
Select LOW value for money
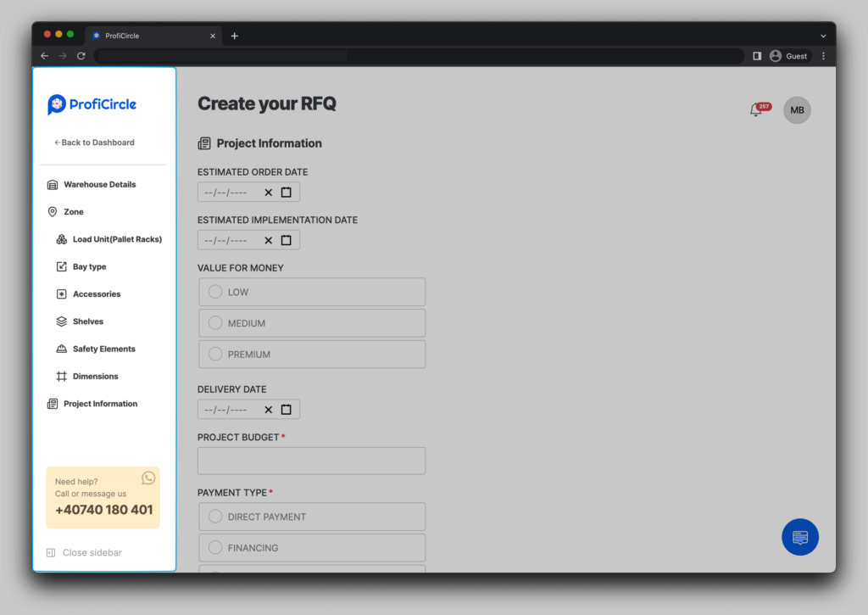(312, 292)
